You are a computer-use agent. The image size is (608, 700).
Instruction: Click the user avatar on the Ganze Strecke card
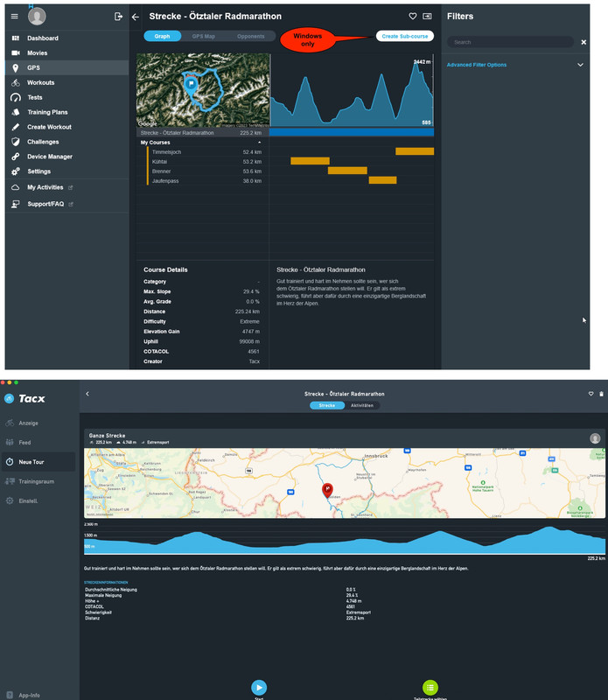point(595,438)
